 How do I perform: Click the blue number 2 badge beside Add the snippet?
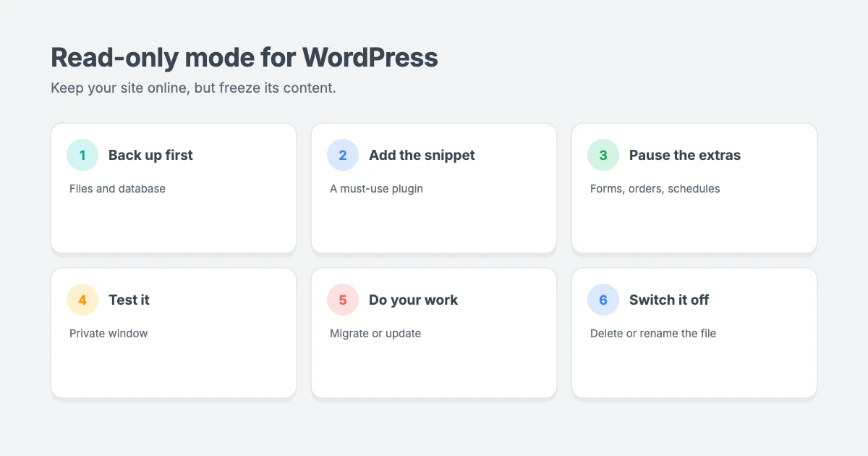click(343, 155)
